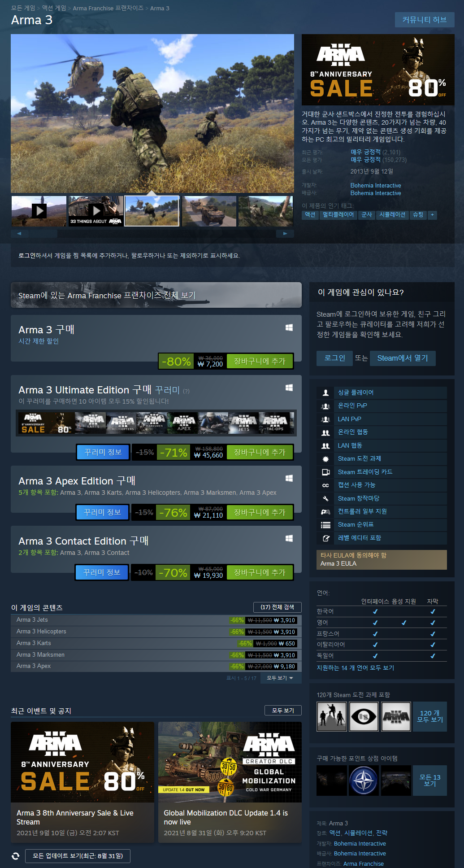Click the 액션 tag

(x=310, y=215)
